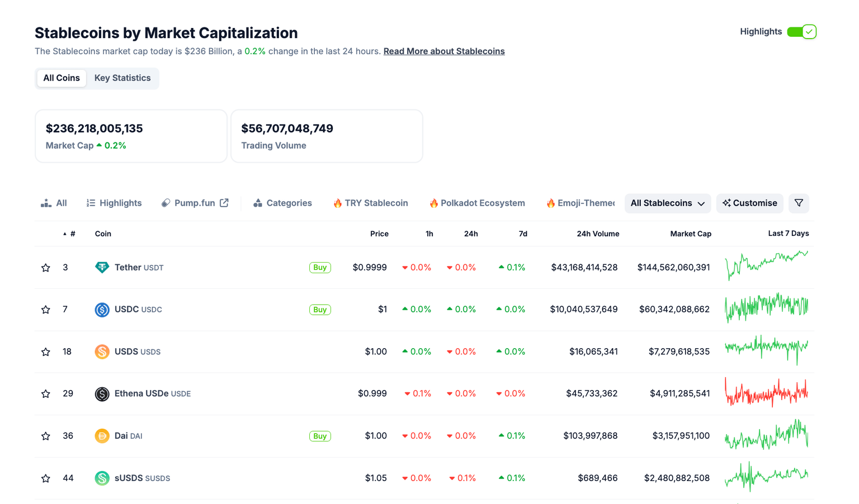Image resolution: width=859 pixels, height=504 pixels.
Task: Switch to the Key Statistics tab
Action: click(x=122, y=78)
